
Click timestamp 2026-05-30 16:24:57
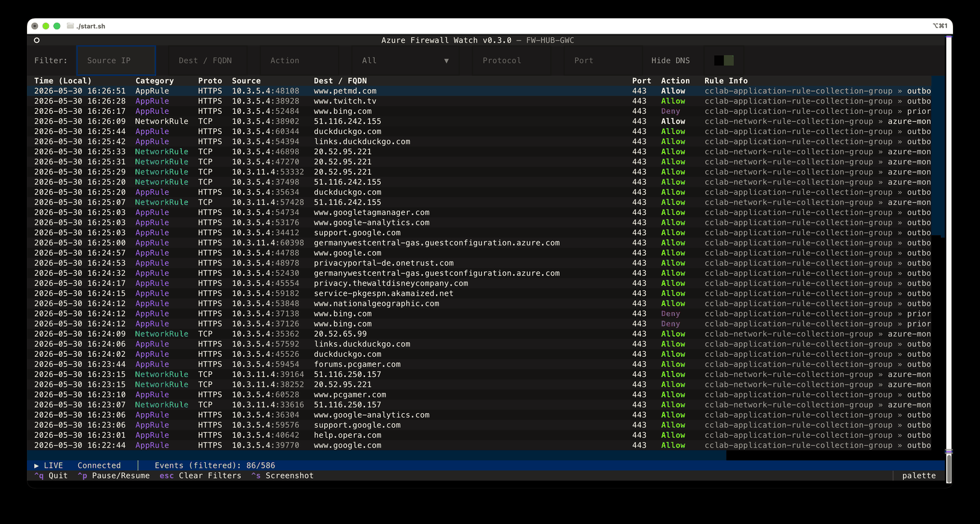[x=80, y=253]
